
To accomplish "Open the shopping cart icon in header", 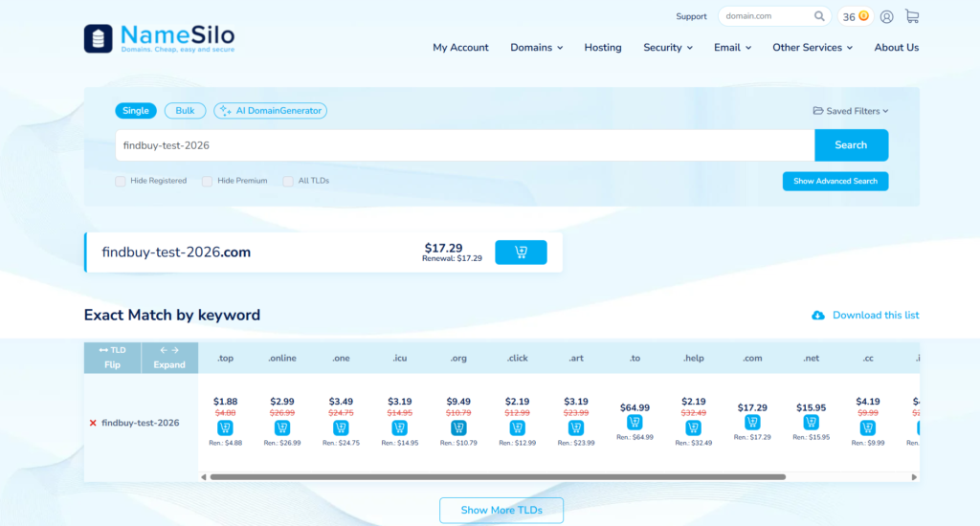I will pyautogui.click(x=912, y=16).
